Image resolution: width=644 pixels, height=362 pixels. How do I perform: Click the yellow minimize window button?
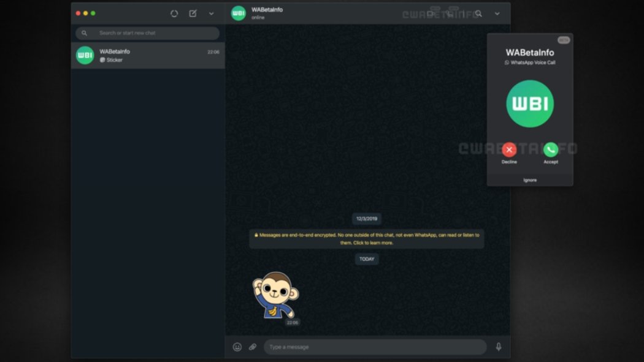pos(85,13)
